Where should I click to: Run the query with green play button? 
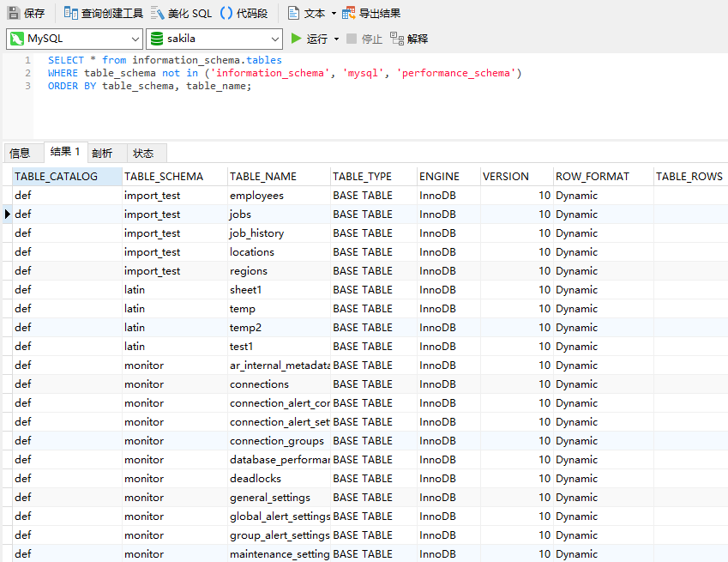coord(296,39)
